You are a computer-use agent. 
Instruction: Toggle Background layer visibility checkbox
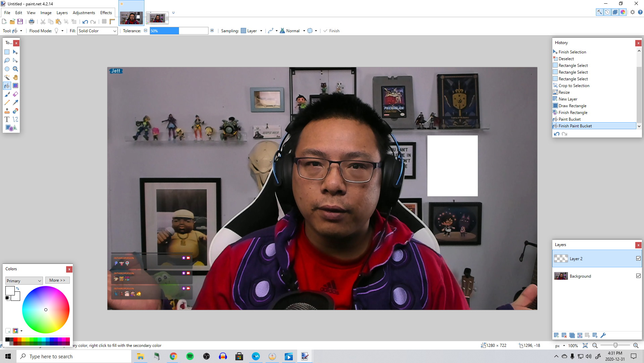638,276
